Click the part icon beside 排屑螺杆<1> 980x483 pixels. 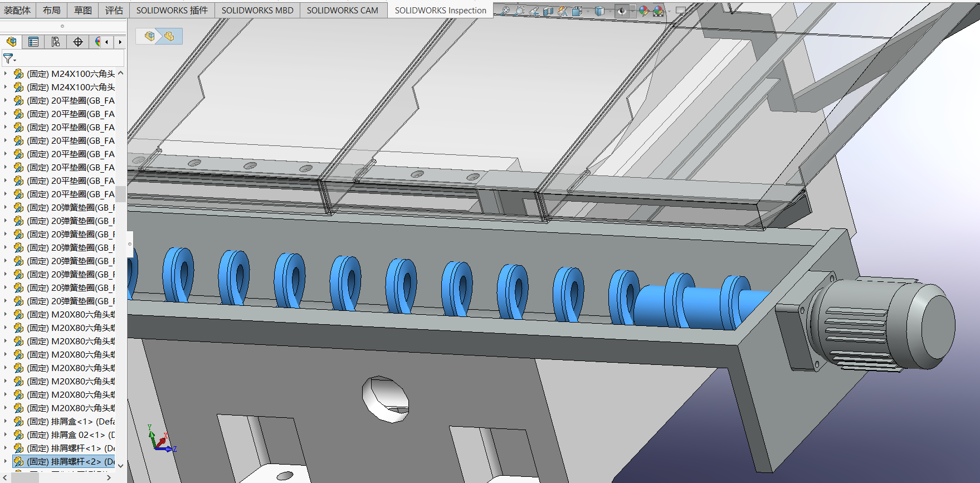point(18,448)
